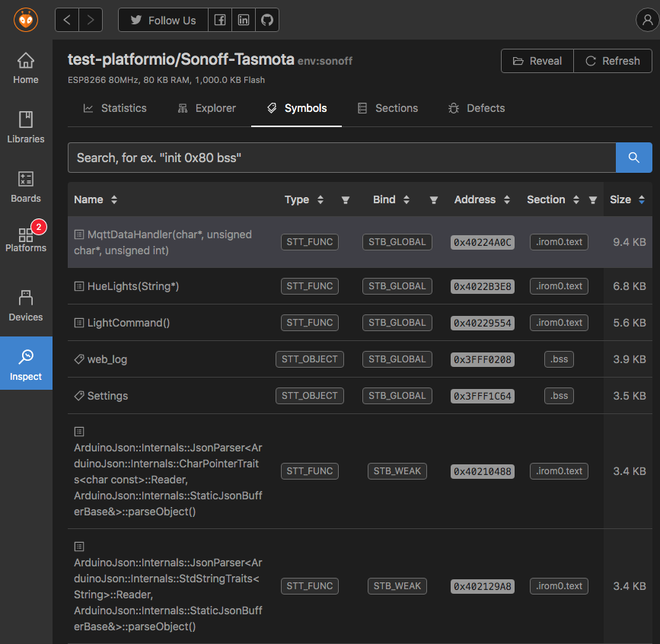This screenshot has width=660, height=644.
Task: Open Home in the sidebar
Action: (26, 69)
